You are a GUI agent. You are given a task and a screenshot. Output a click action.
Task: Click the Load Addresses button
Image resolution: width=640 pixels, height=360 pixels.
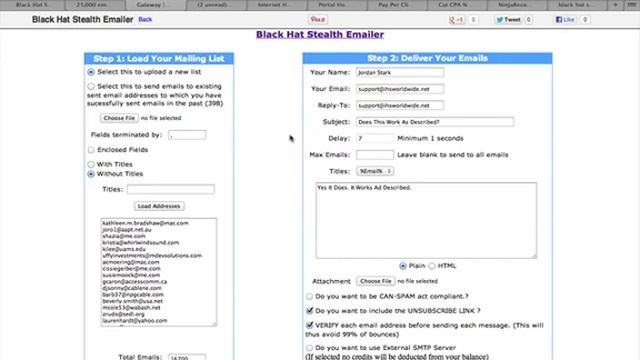tap(159, 206)
